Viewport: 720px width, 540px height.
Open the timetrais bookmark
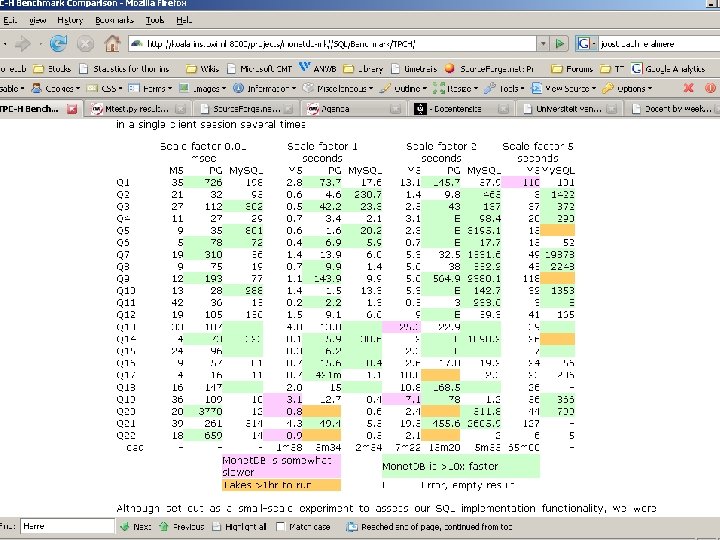(x=414, y=69)
